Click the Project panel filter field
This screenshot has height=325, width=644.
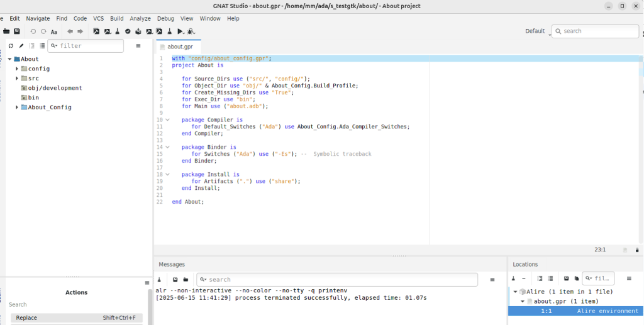[x=86, y=46]
